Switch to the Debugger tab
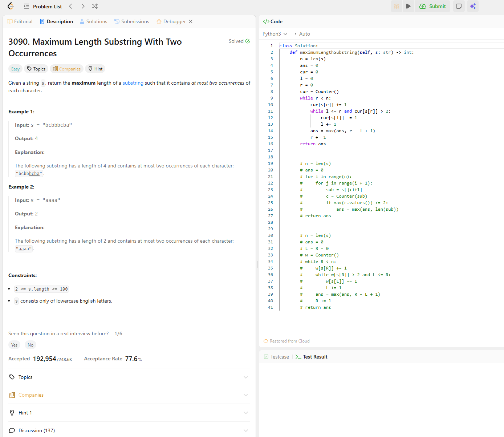 coord(171,21)
